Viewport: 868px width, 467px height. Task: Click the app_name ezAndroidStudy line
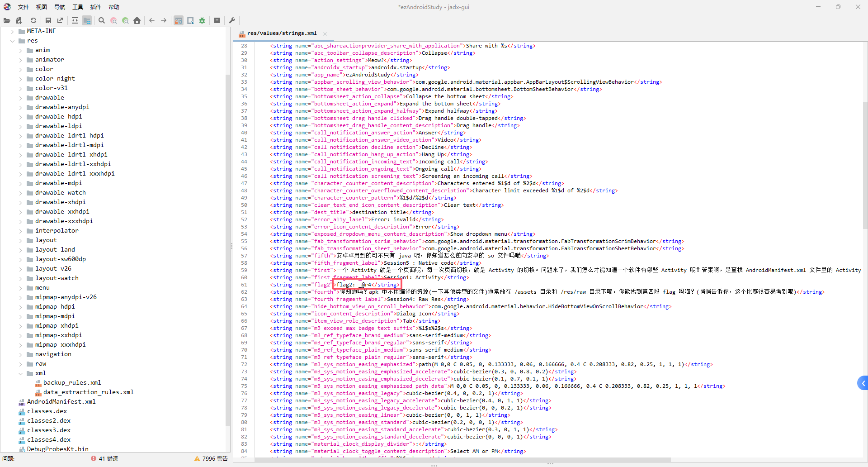tap(344, 75)
